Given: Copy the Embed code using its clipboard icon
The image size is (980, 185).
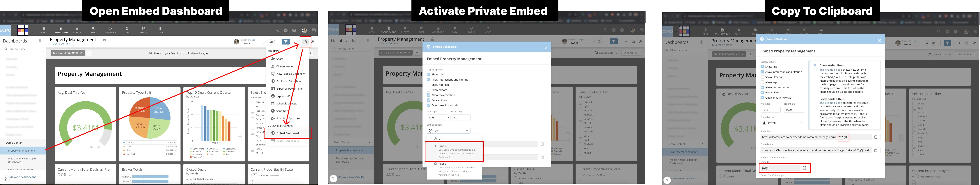Looking at the screenshot, I should (x=876, y=150).
